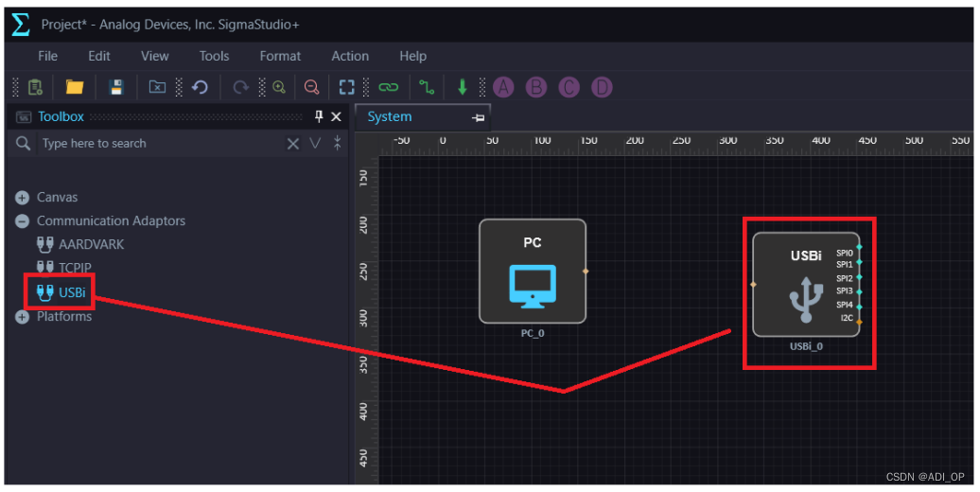Open the Tools menu
The width and height of the screenshot is (980, 492).
(x=214, y=56)
